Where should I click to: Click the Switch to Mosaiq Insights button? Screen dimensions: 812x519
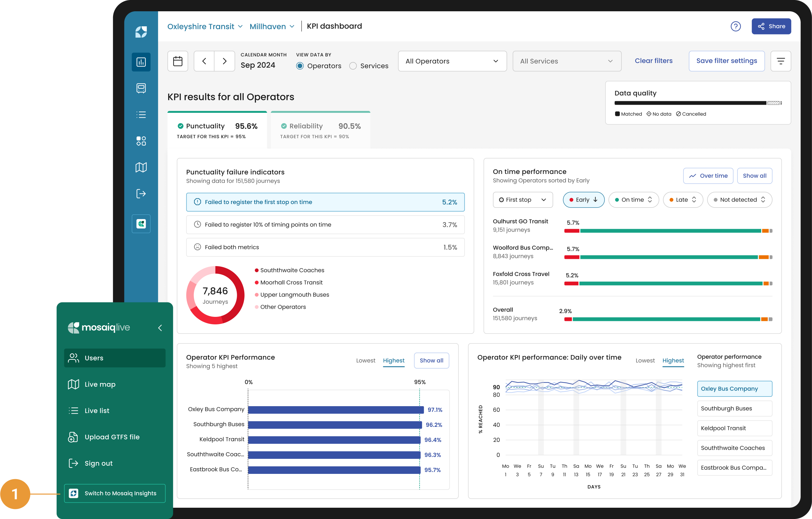[114, 493]
